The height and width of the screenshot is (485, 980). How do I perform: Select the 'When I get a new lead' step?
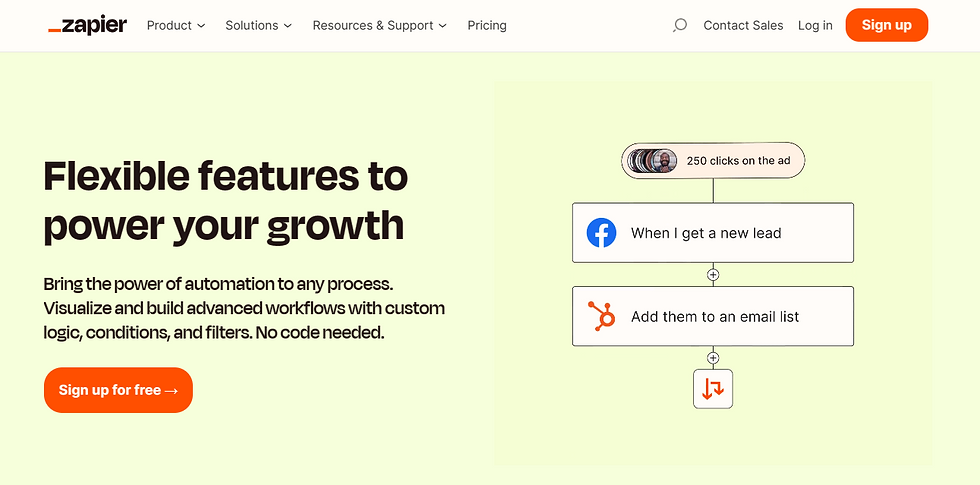(x=712, y=232)
